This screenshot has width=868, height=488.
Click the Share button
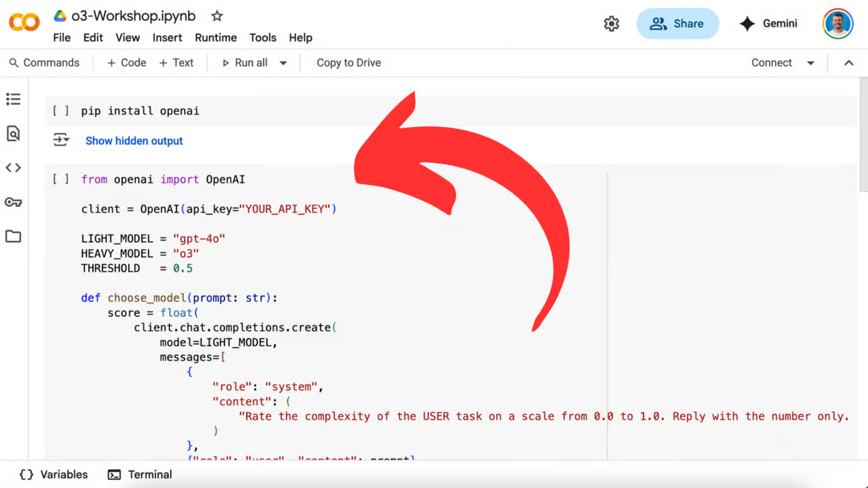(x=677, y=23)
